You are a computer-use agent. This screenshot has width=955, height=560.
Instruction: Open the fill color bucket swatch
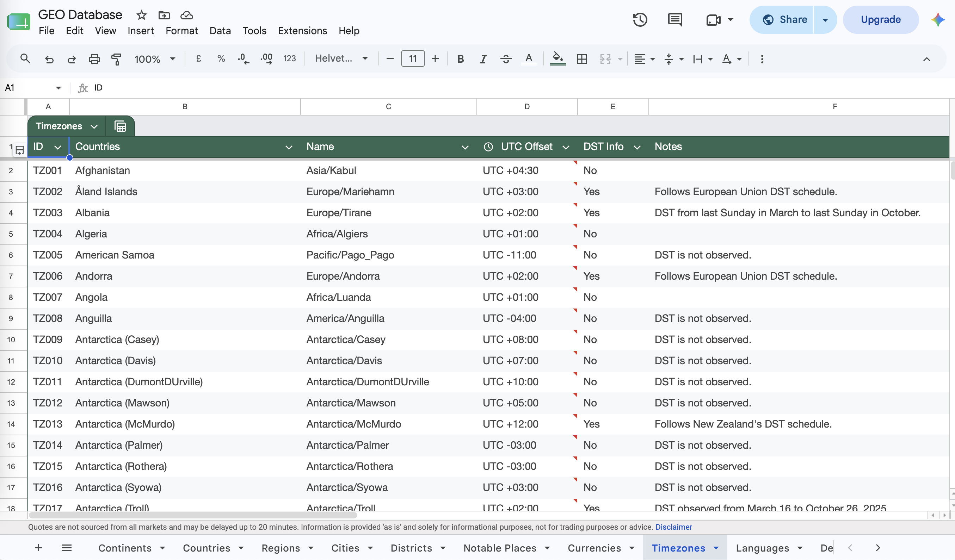pos(557,59)
